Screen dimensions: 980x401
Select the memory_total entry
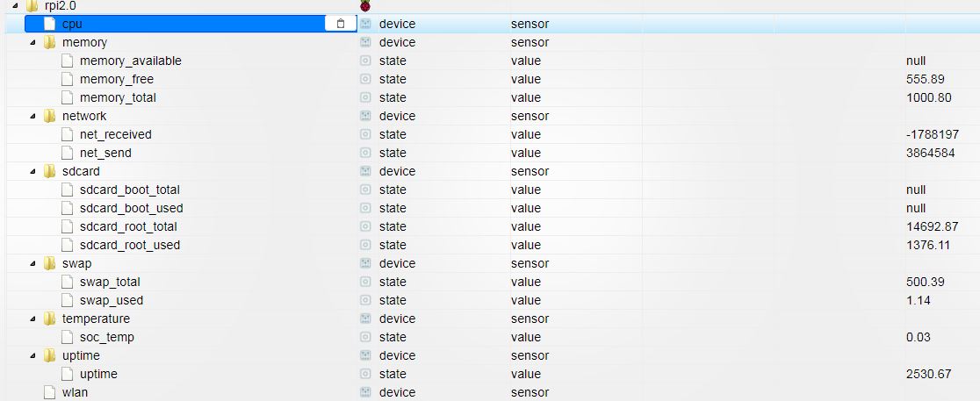coord(119,98)
